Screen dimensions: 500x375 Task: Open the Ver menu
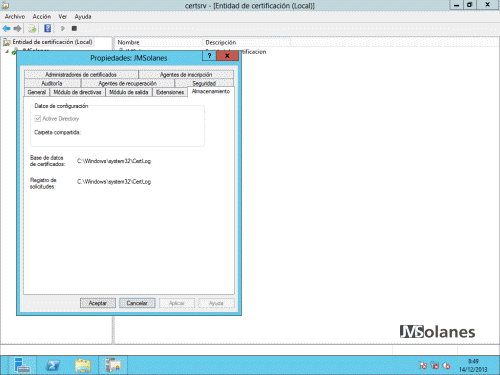pos(63,17)
